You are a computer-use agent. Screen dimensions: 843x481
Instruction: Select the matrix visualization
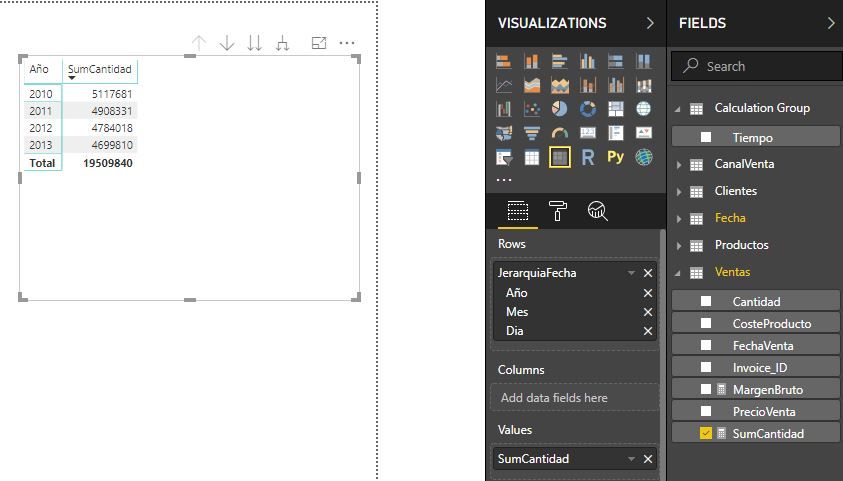[560, 157]
